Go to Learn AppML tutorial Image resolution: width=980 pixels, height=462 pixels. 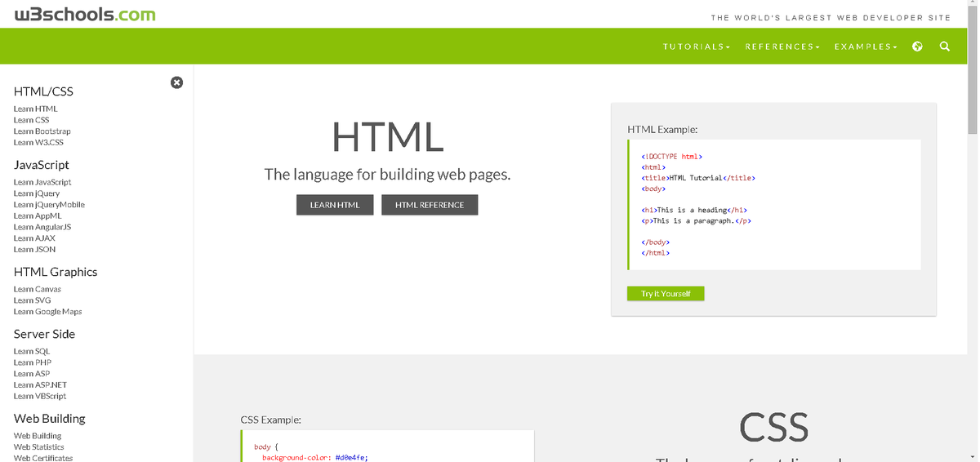38,216
